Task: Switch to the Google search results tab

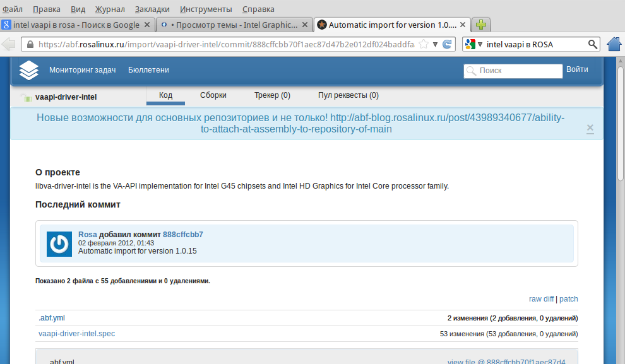Action: click(x=77, y=25)
